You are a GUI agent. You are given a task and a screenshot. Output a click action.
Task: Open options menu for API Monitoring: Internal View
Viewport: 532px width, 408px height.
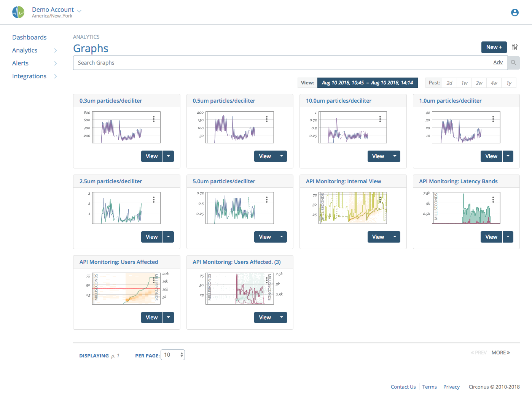380,200
